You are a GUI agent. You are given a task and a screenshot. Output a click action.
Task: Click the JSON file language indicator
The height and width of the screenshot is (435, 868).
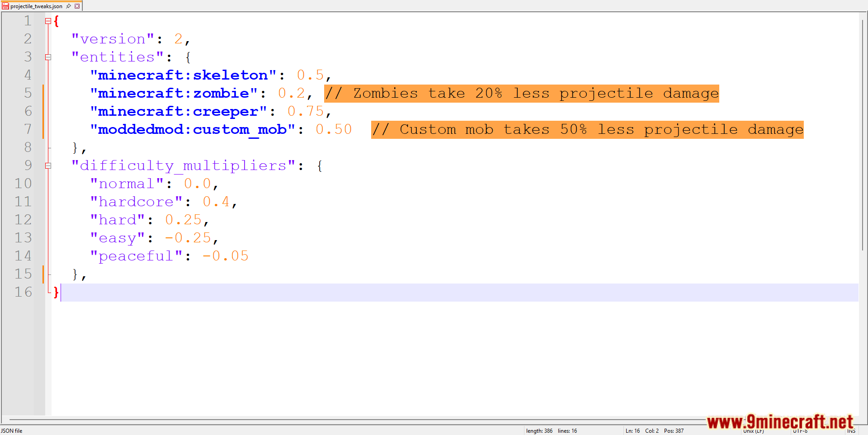click(12, 431)
